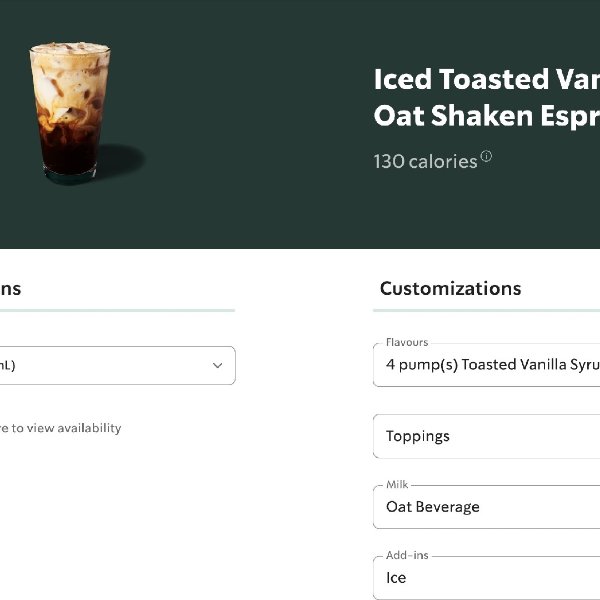
Task: Click the Oat Shaken Espresso title line
Action: pyautogui.click(x=486, y=116)
